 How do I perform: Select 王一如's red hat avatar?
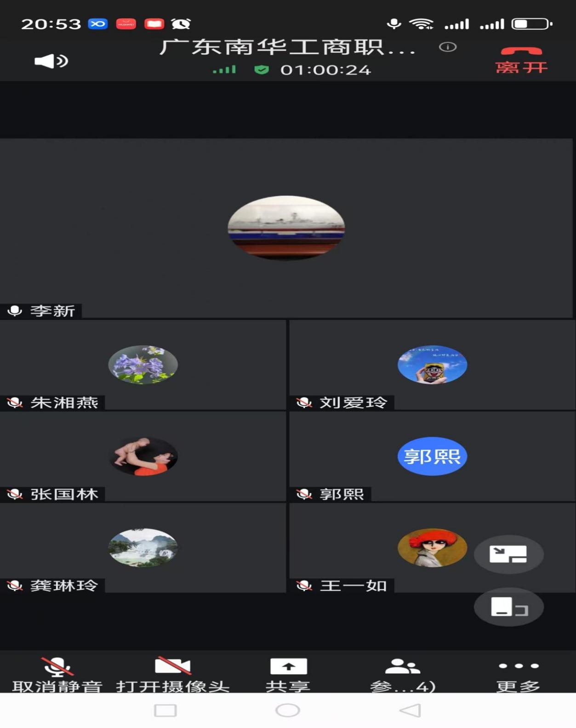432,547
